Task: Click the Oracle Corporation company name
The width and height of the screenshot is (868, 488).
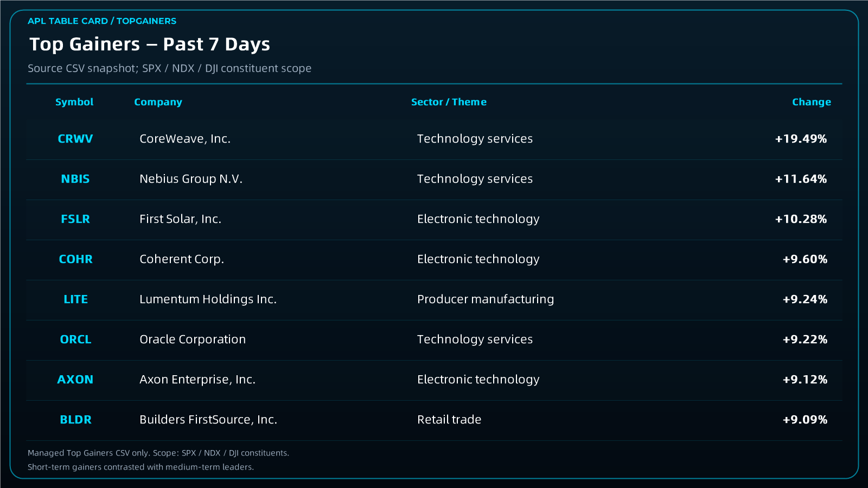Action: coord(193,339)
